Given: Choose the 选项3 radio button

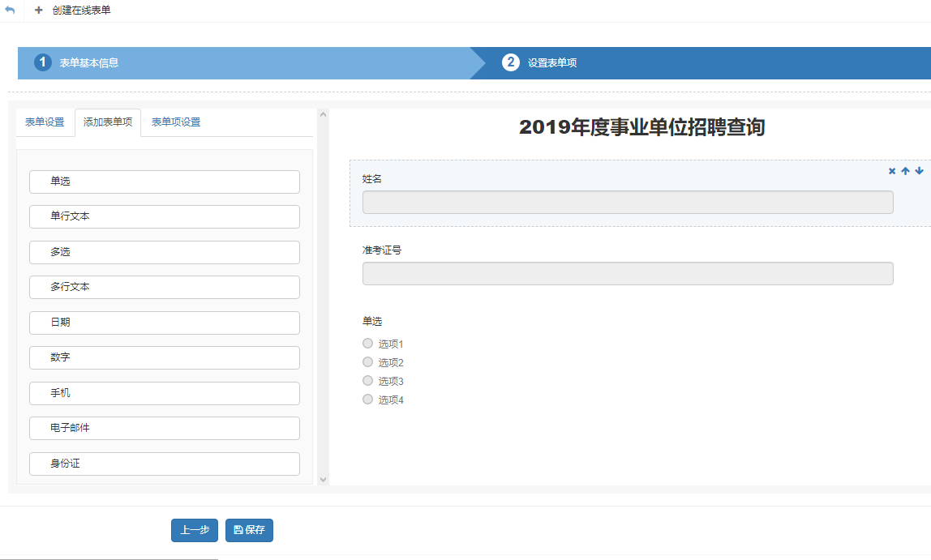Looking at the screenshot, I should (x=368, y=381).
